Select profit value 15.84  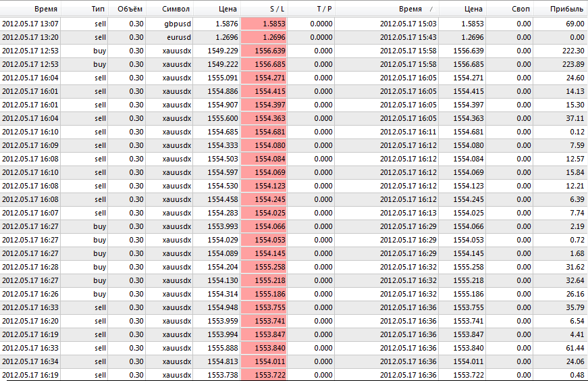point(575,173)
